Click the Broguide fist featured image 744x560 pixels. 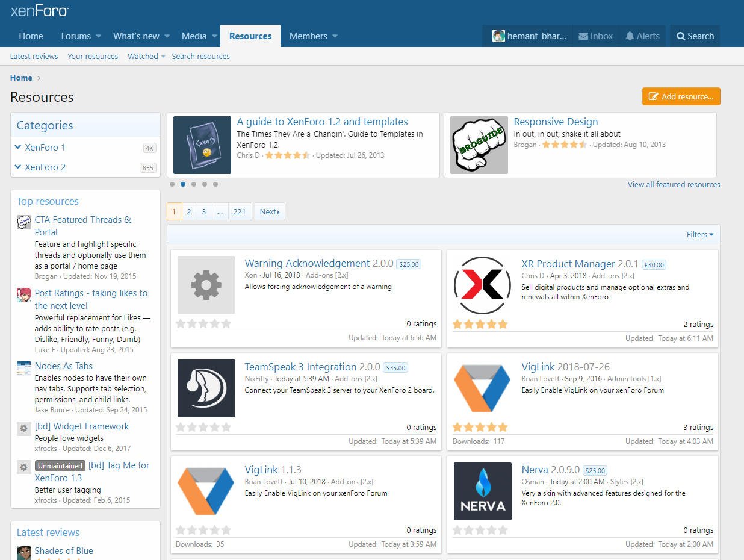(479, 145)
